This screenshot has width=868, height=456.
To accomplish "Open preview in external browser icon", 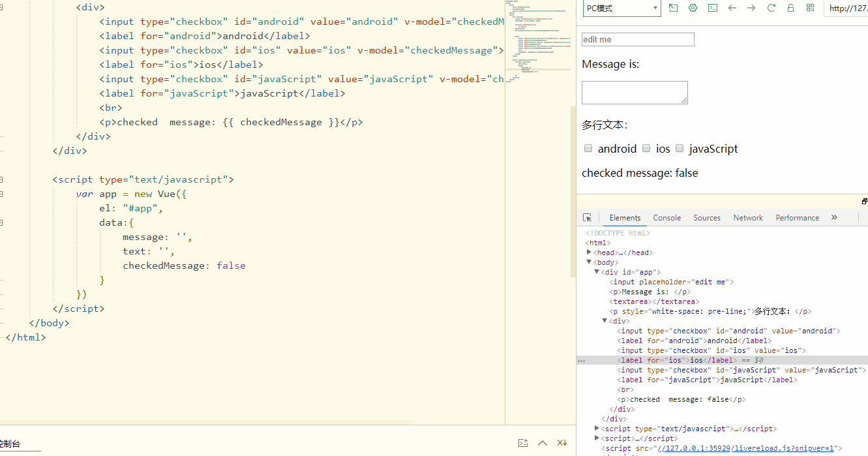I will point(673,8).
